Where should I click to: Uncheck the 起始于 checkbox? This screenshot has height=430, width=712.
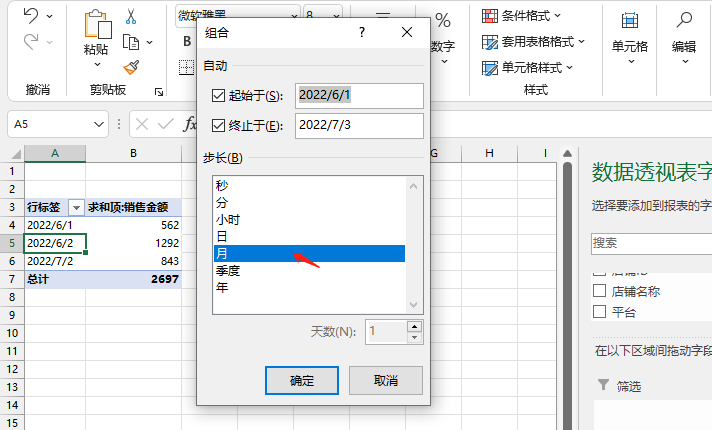pos(218,95)
